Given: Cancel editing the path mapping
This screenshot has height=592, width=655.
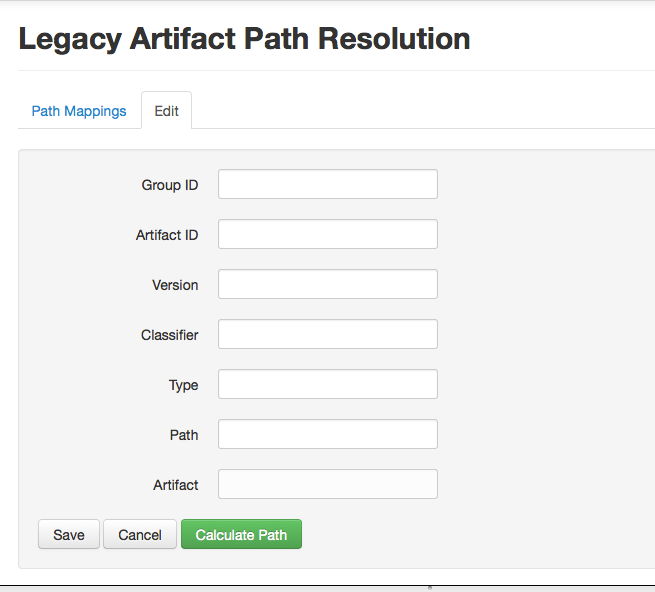Looking at the screenshot, I should pyautogui.click(x=140, y=535).
